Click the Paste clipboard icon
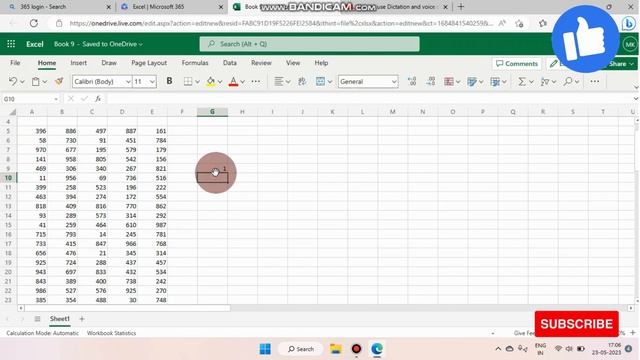Image resolution: width=640 pixels, height=360 pixels. click(x=36, y=82)
